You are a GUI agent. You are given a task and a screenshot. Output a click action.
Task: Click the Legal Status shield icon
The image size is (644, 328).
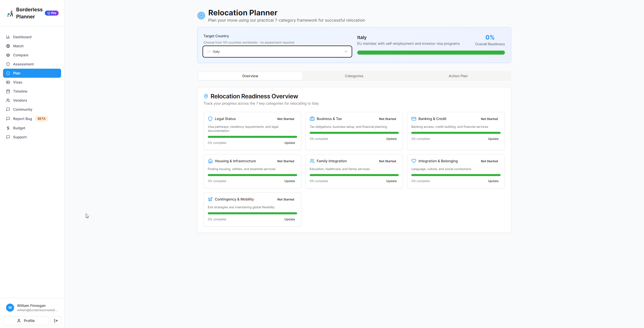pos(210,119)
